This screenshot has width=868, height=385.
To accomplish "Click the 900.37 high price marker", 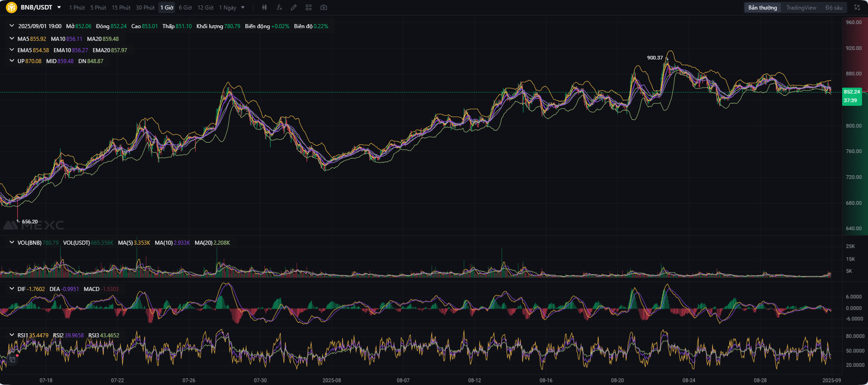I will coord(655,58).
